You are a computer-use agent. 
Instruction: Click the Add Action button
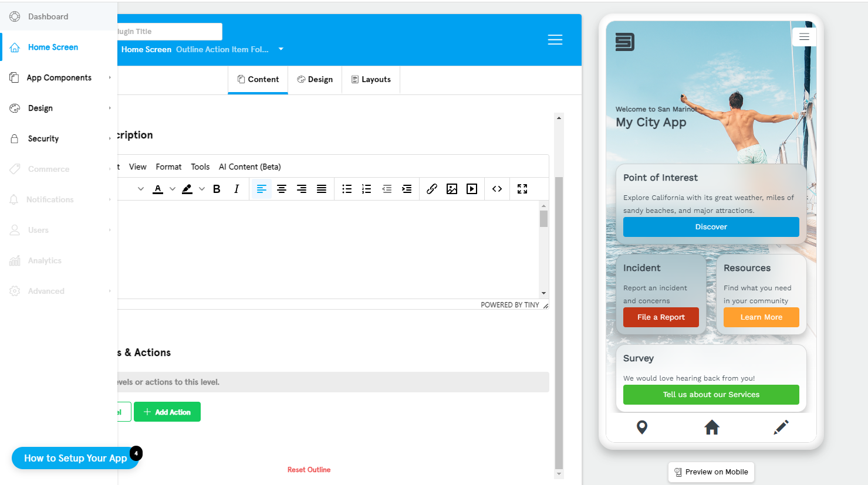click(167, 412)
